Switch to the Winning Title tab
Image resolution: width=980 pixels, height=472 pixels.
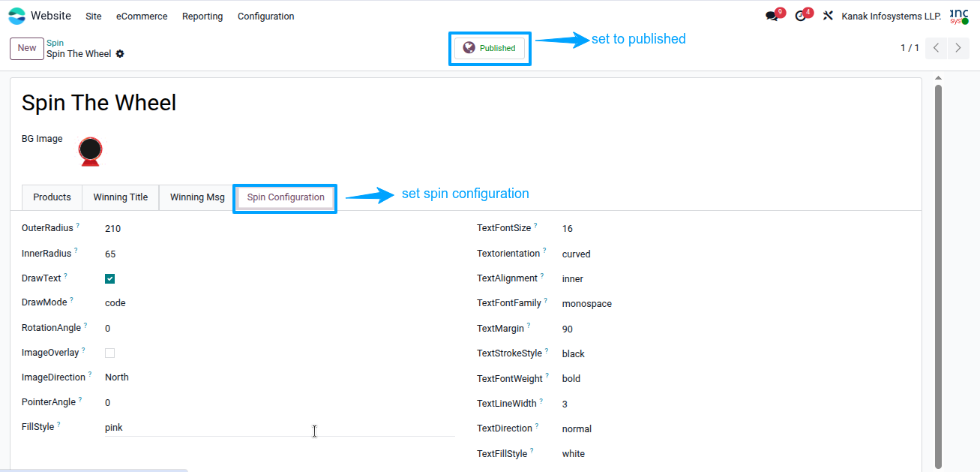point(121,197)
